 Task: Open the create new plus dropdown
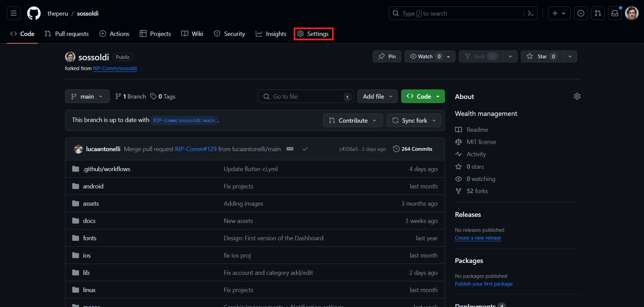pyautogui.click(x=559, y=13)
